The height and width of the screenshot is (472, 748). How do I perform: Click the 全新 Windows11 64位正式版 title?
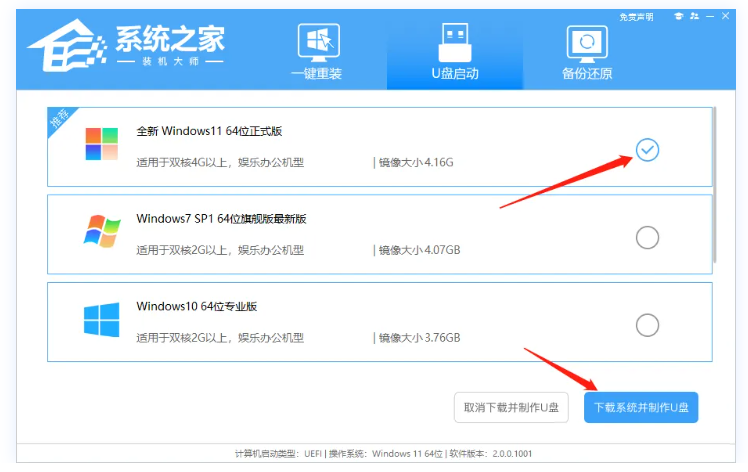[209, 131]
